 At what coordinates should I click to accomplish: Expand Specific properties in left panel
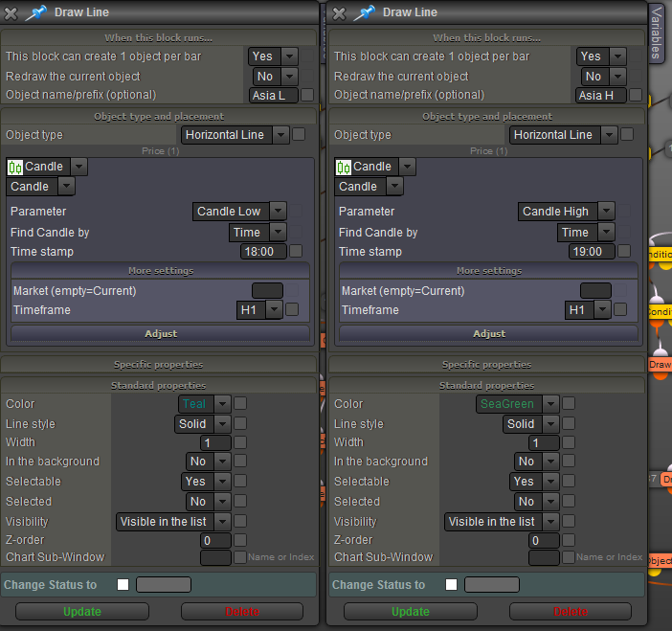[158, 365]
